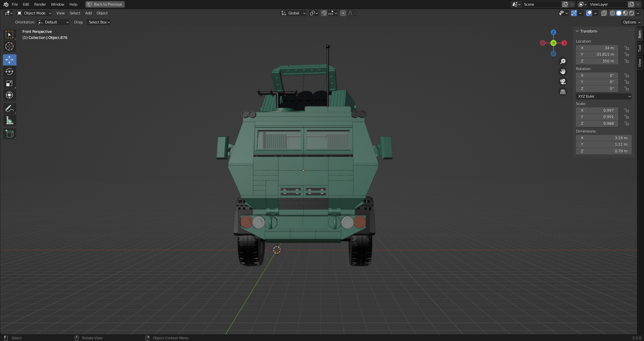Collapse the Transform panel

[x=577, y=31]
